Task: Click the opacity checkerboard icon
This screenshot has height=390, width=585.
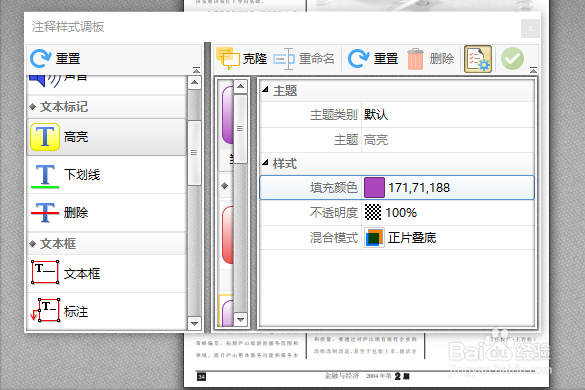Action: [x=373, y=212]
